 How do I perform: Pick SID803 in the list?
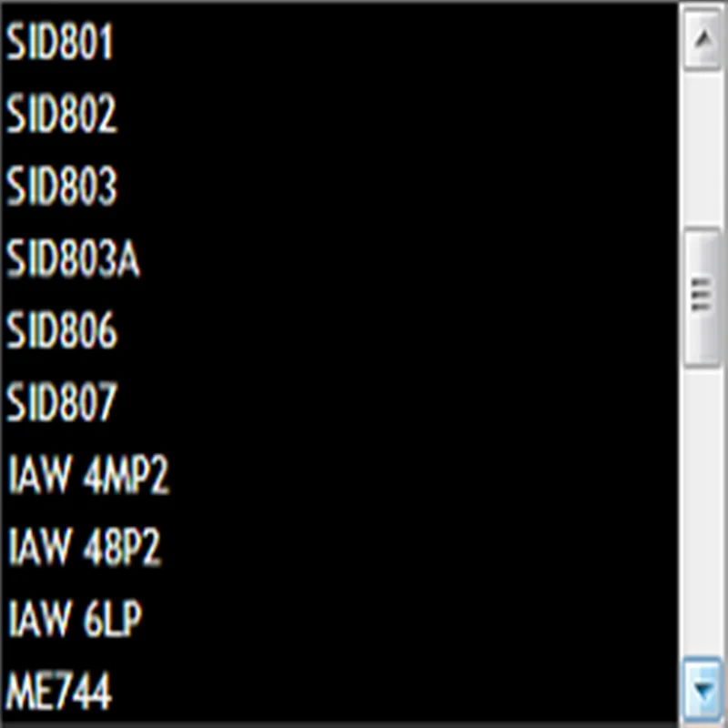(x=61, y=186)
